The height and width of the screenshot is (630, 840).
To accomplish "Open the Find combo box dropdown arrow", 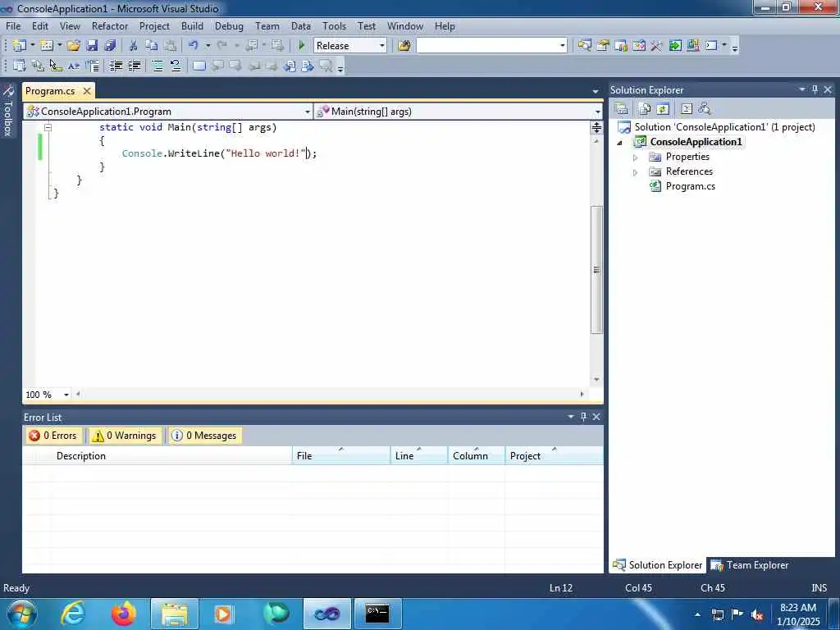I will 562,46.
